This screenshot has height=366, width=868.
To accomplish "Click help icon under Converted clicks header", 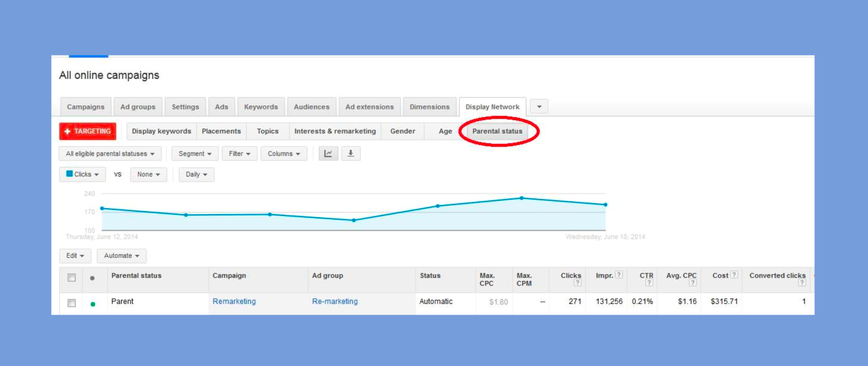I will pos(802,283).
